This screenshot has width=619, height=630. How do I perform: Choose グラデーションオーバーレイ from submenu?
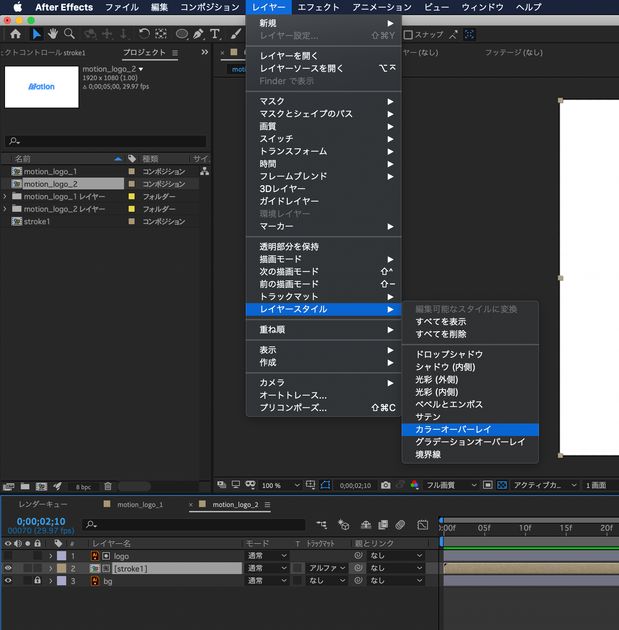(x=470, y=442)
